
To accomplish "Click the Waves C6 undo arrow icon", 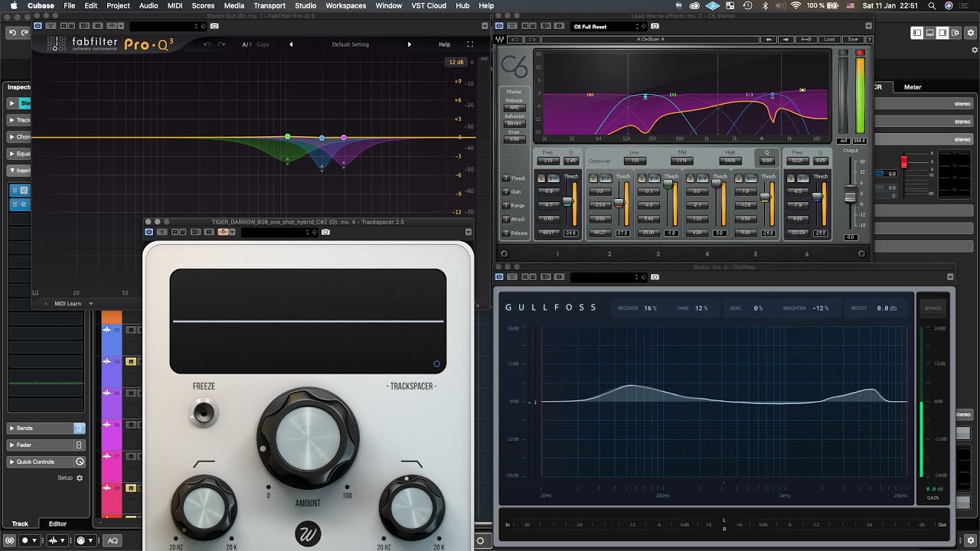I will 516,39.
